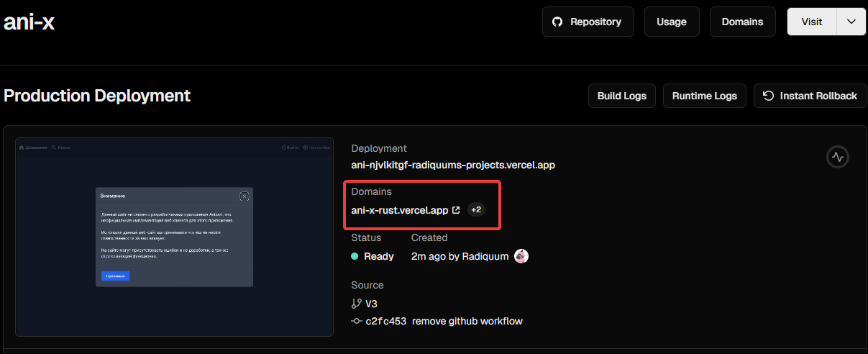This screenshot has height=354, width=868.
Task: Click the Deployment field label
Action: [x=379, y=148]
